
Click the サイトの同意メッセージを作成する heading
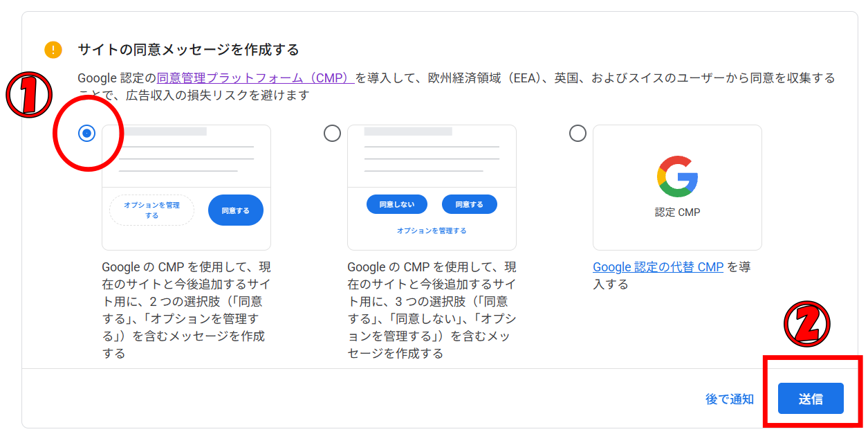tap(188, 50)
